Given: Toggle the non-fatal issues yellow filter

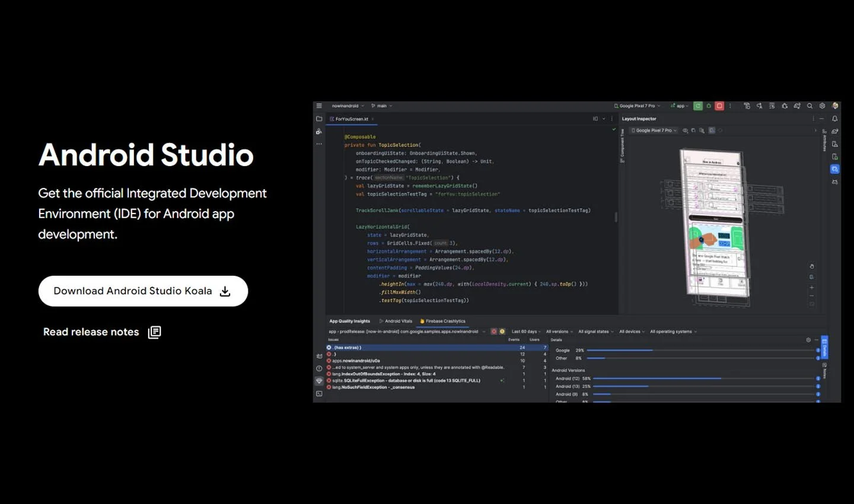Looking at the screenshot, I should pyautogui.click(x=502, y=331).
